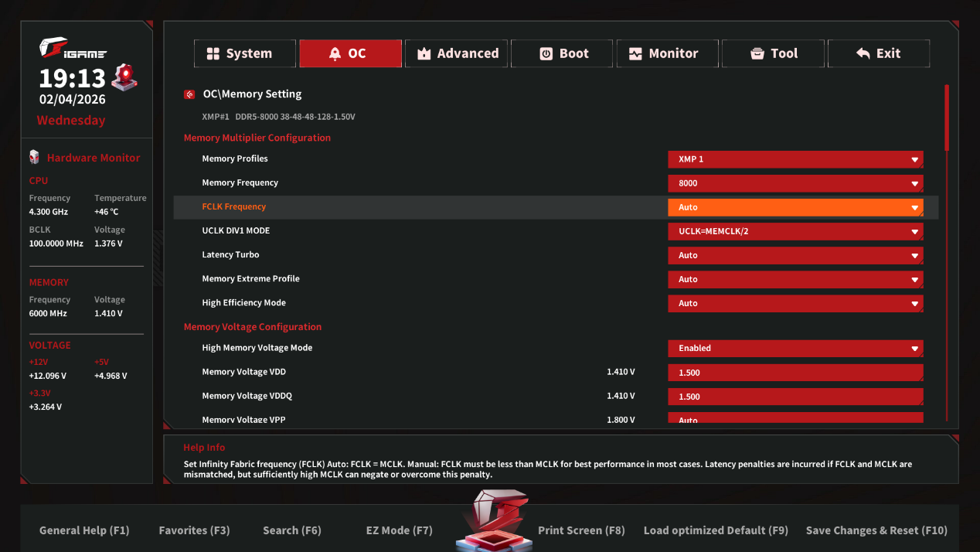Select the High Efficiency Mode label
Image resolution: width=980 pixels, height=552 pixels.
pos(243,302)
